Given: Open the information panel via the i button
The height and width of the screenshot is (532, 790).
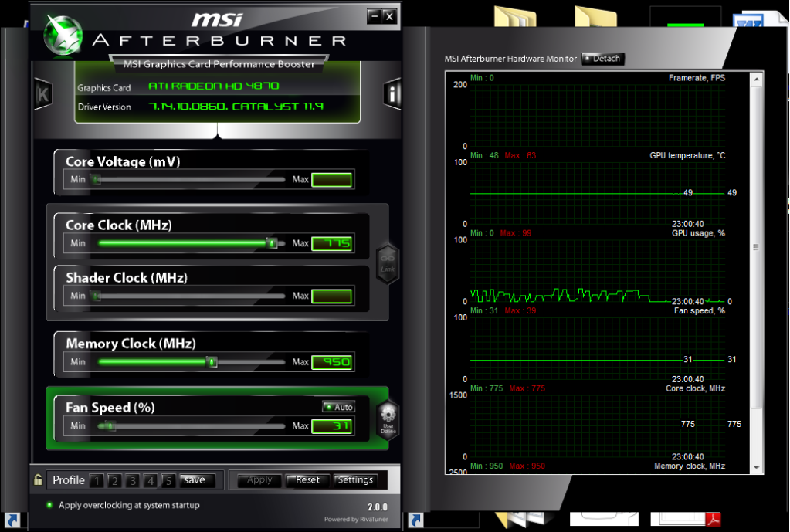Looking at the screenshot, I should click(392, 93).
